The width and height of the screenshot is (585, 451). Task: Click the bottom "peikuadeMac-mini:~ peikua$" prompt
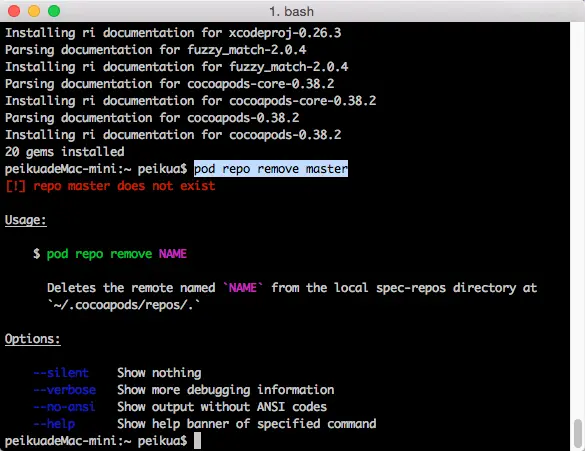click(x=96, y=441)
